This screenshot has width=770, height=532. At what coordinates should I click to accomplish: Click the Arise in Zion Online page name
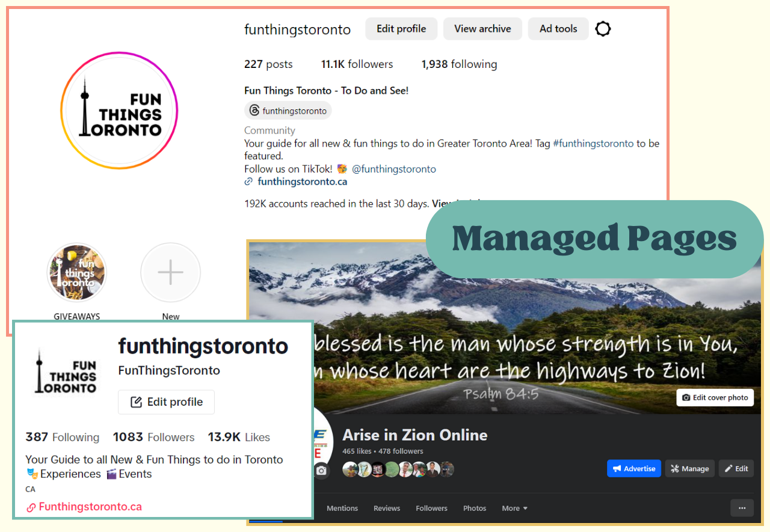[x=415, y=435]
